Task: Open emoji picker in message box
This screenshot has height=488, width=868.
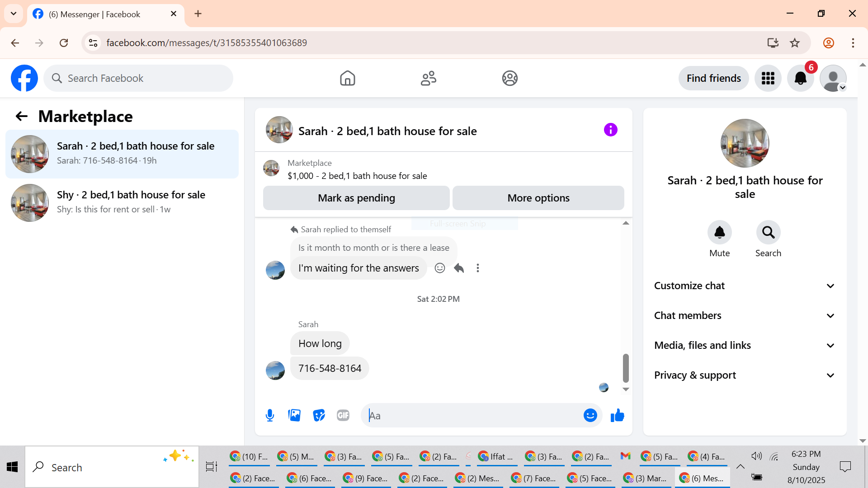Action: 590,415
